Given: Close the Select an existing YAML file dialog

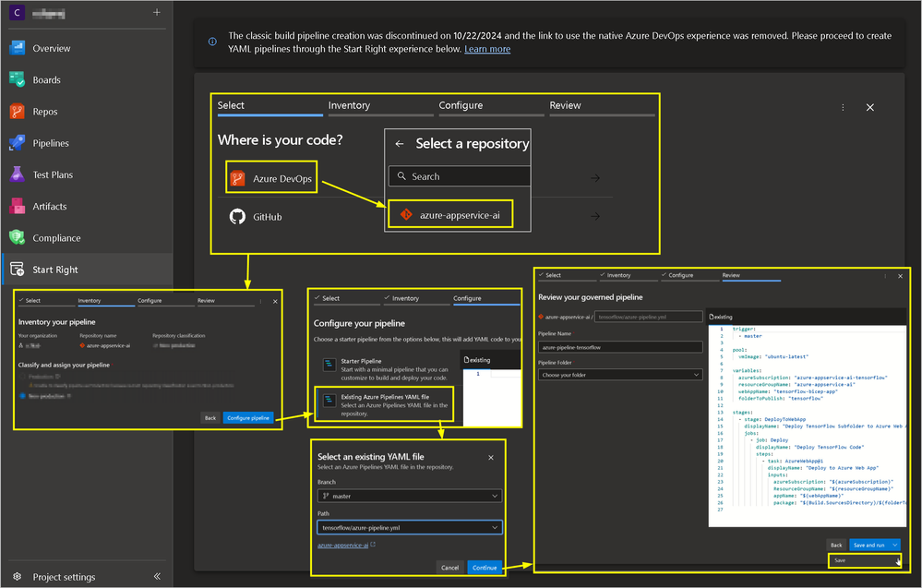Looking at the screenshot, I should (x=491, y=458).
